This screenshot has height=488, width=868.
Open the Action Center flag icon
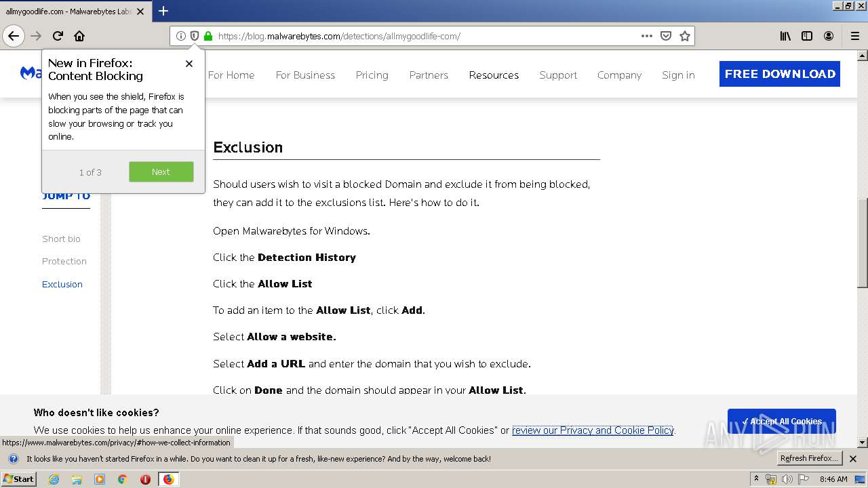(803, 479)
